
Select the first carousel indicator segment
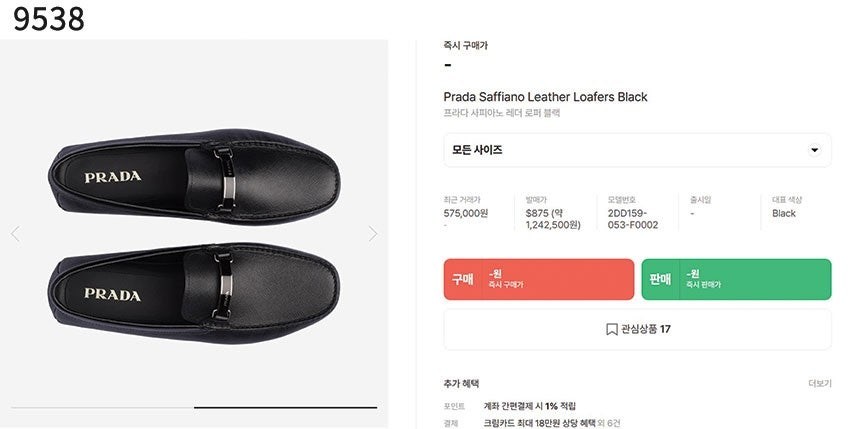click(102, 408)
